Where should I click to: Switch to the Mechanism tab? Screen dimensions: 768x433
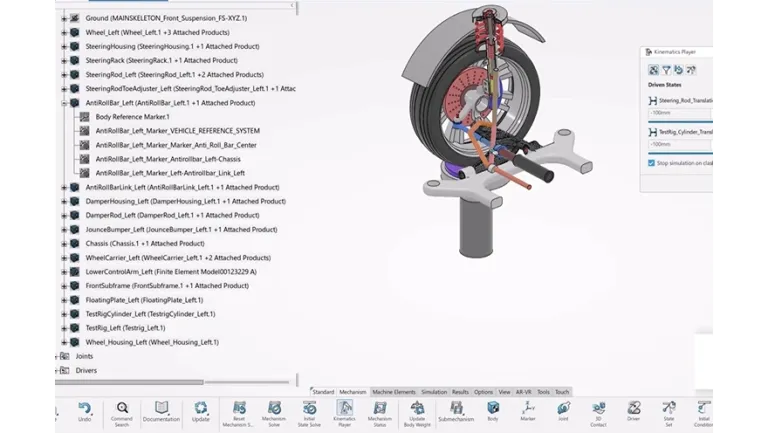point(353,392)
